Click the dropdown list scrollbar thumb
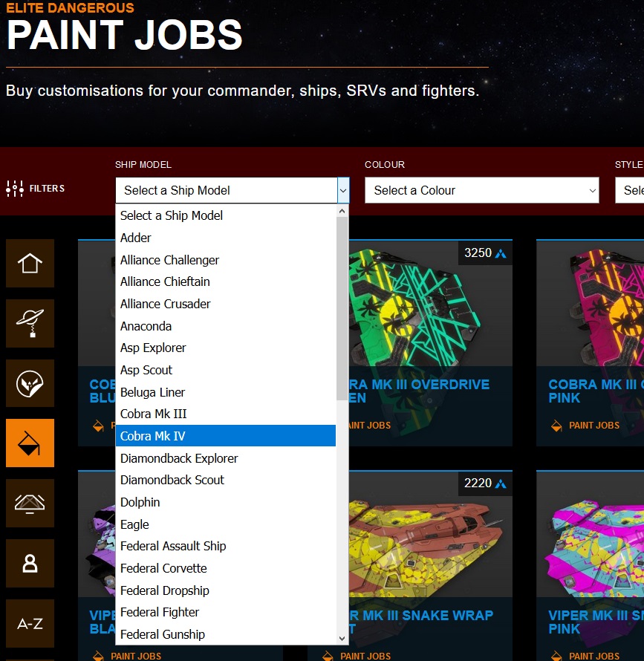This screenshot has height=661, width=644. pyautogui.click(x=342, y=308)
